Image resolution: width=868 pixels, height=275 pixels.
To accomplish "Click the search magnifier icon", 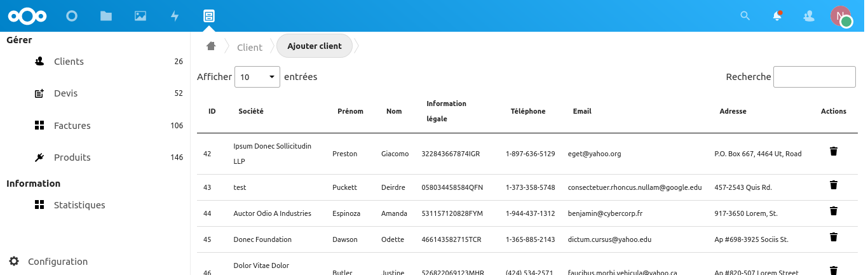I will pyautogui.click(x=745, y=16).
